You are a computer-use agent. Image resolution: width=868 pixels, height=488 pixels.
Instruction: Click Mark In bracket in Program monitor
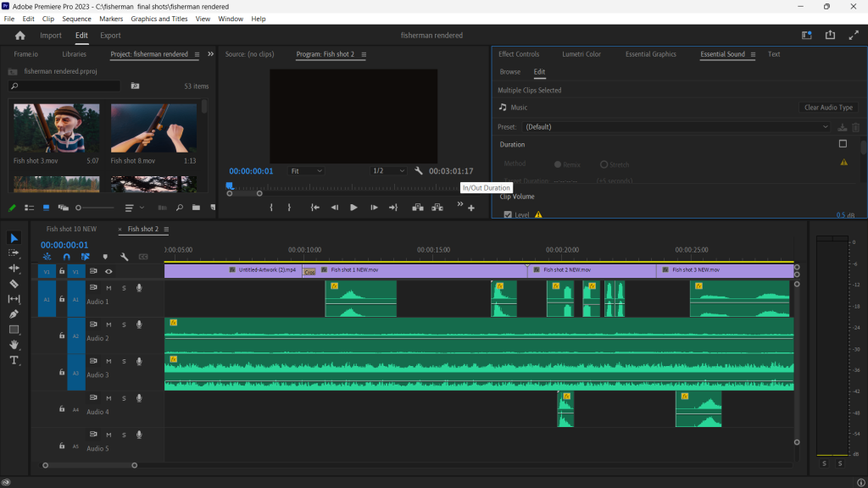(x=271, y=208)
